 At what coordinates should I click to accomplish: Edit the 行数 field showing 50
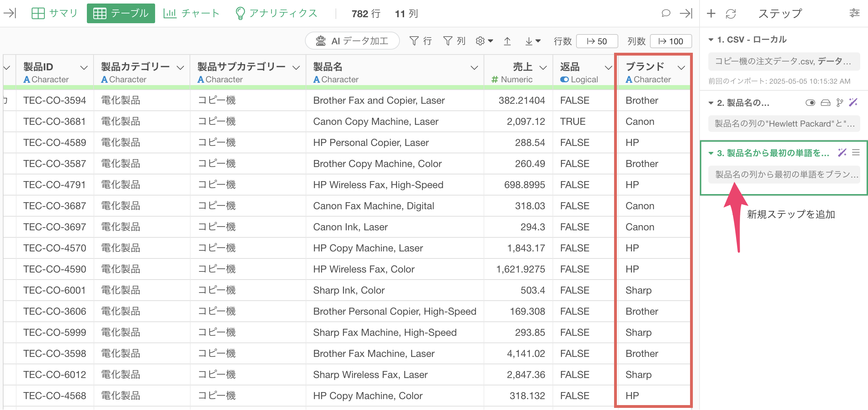597,41
